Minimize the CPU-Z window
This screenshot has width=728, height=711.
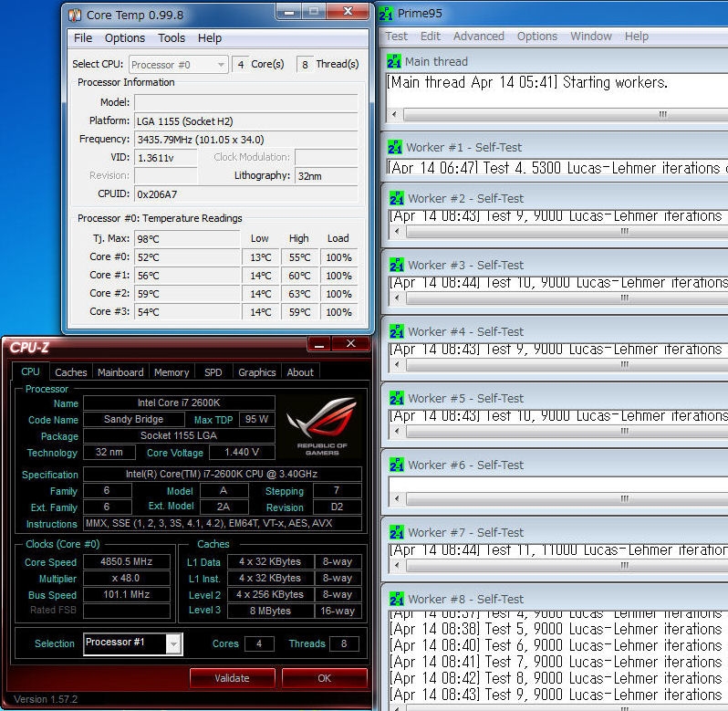pyautogui.click(x=319, y=344)
